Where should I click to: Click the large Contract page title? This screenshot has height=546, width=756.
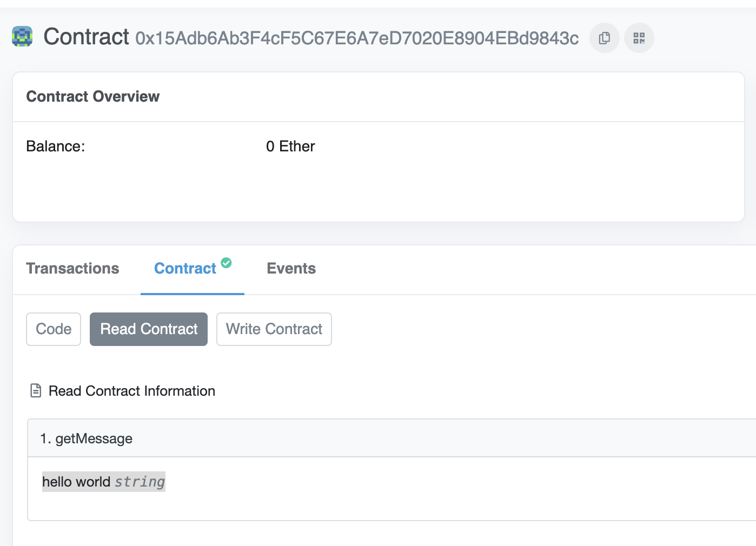click(x=87, y=37)
